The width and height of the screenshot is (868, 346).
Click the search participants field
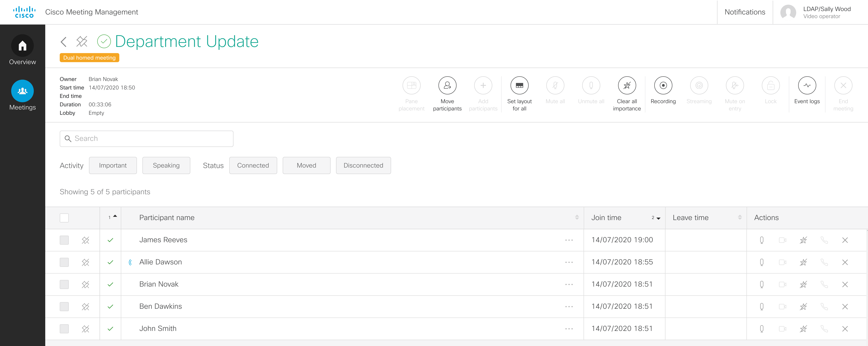point(146,139)
